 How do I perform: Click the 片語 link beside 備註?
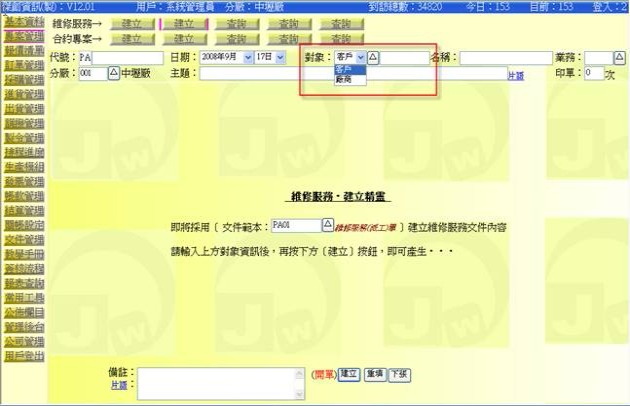coord(119,384)
